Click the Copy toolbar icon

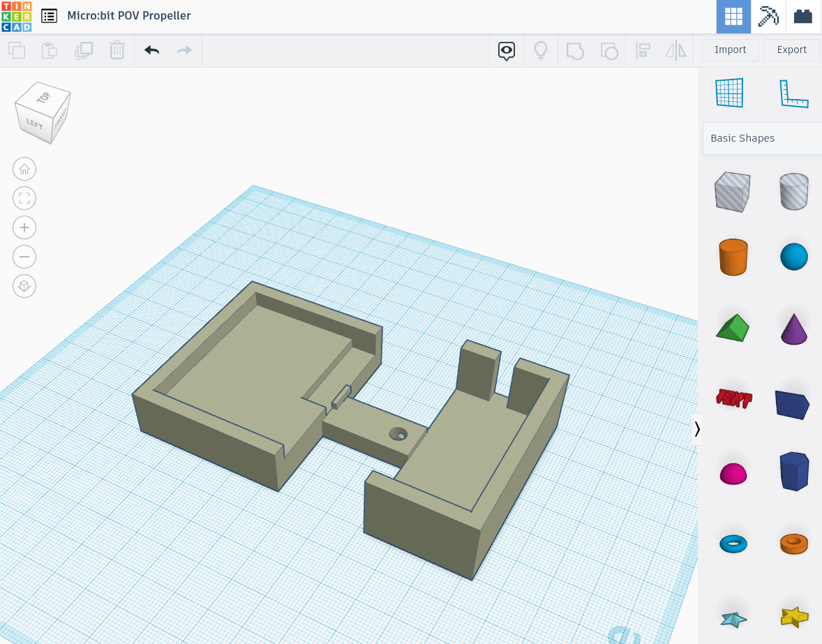[x=17, y=50]
